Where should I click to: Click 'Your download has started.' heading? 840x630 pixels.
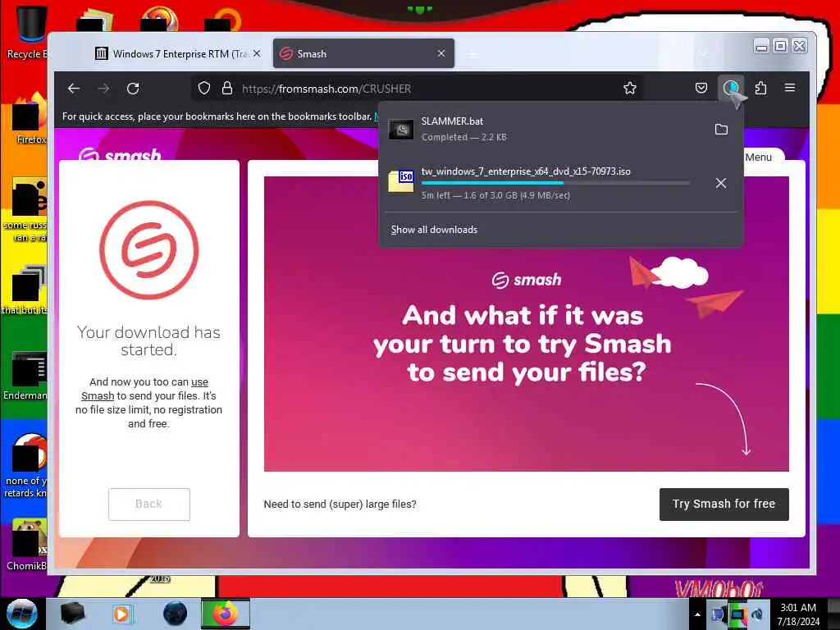(x=149, y=340)
